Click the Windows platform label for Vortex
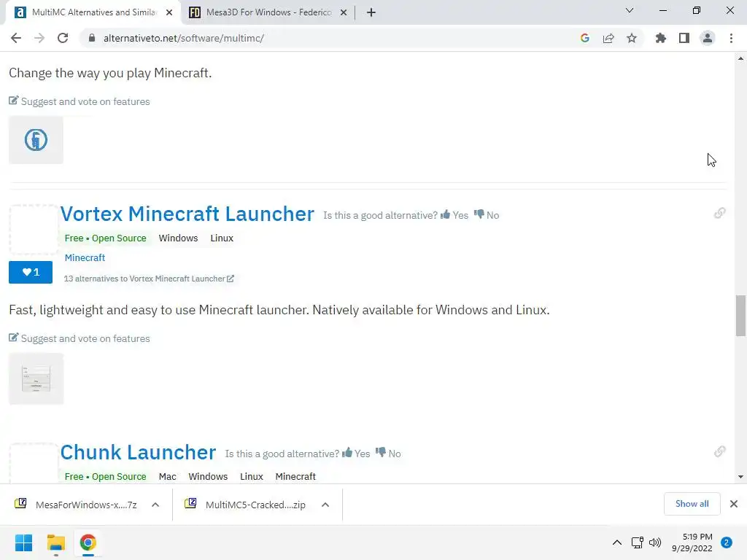The width and height of the screenshot is (747, 560). pos(178,238)
